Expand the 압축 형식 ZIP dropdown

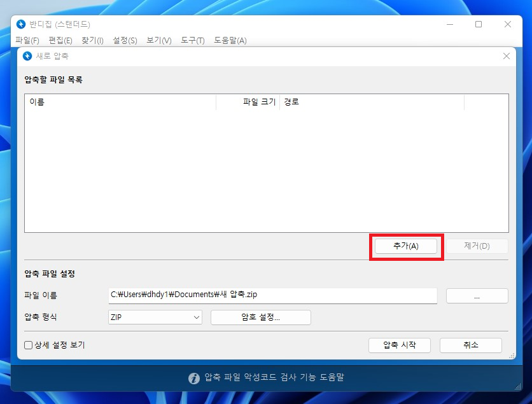click(155, 317)
